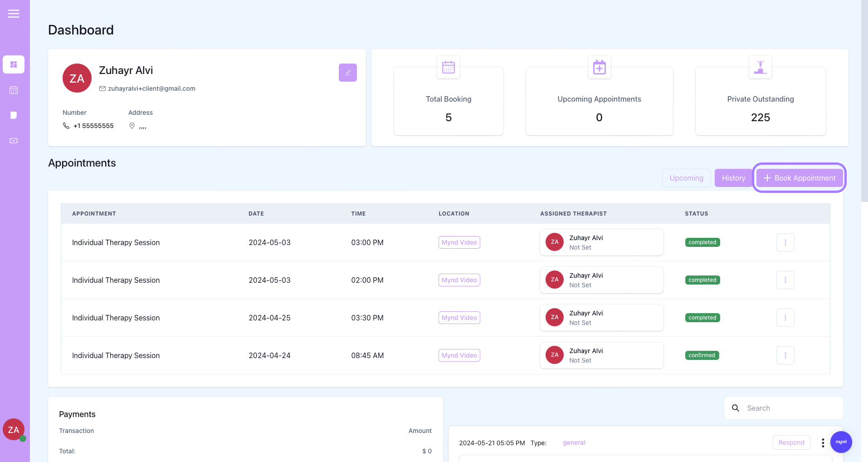868x462 pixels.
Task: Click the date 2024-04-25 in the table
Action: coord(269,318)
